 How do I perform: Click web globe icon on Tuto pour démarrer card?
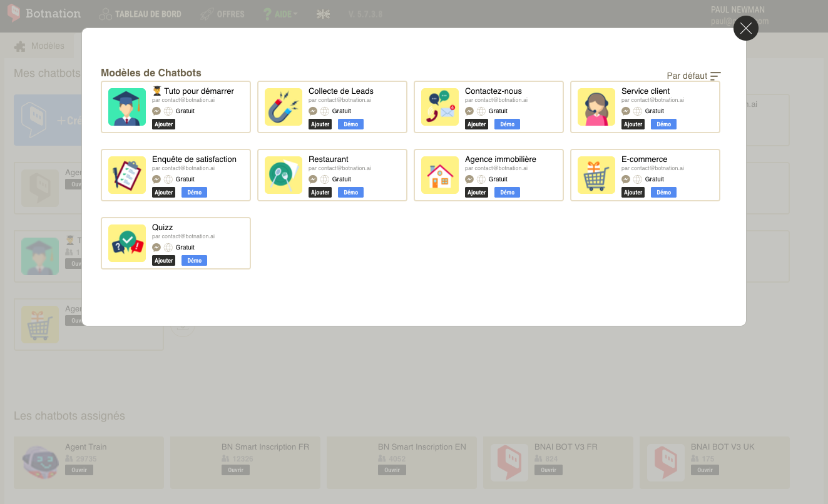tap(168, 111)
